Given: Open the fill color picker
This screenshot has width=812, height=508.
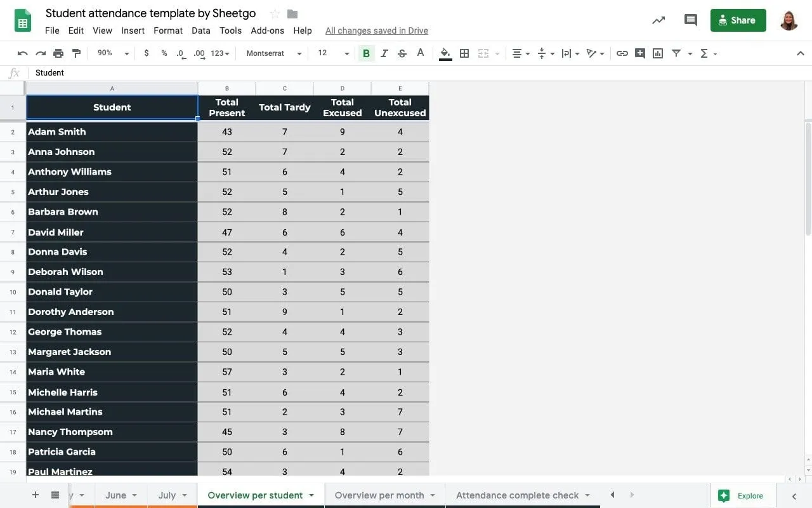Looking at the screenshot, I should 445,53.
